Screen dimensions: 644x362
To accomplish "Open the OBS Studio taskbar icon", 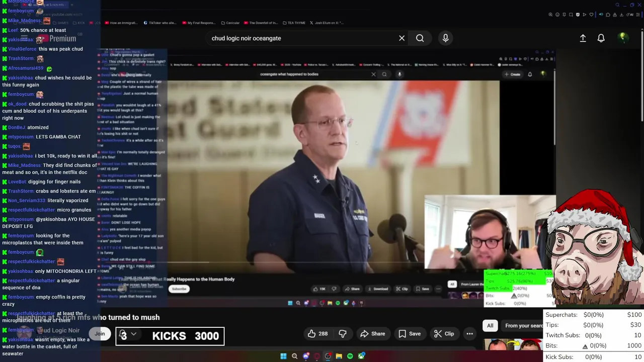I will tap(328, 356).
